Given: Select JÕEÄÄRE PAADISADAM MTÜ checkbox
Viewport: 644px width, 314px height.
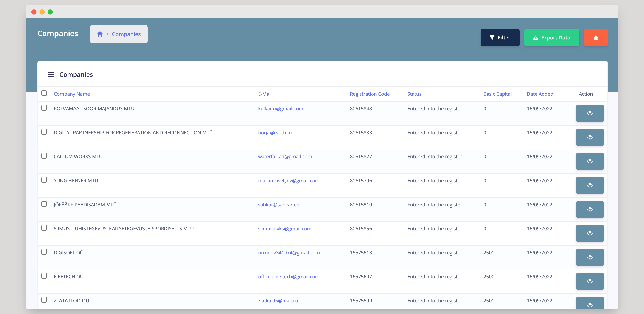Looking at the screenshot, I should tap(44, 204).
